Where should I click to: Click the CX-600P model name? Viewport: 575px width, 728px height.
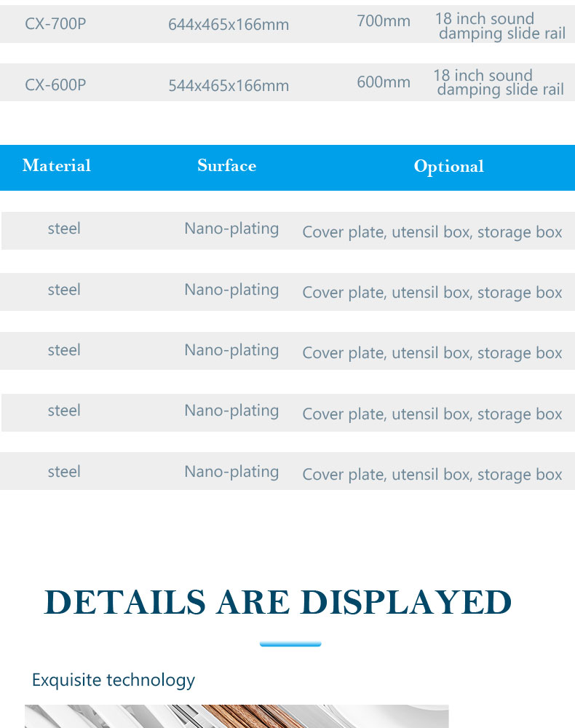pos(55,85)
